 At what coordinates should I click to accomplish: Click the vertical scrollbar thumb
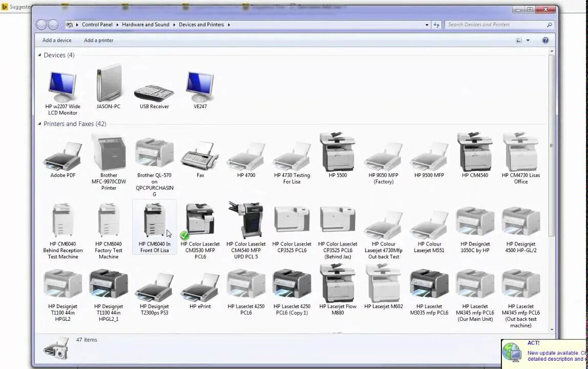click(x=551, y=146)
